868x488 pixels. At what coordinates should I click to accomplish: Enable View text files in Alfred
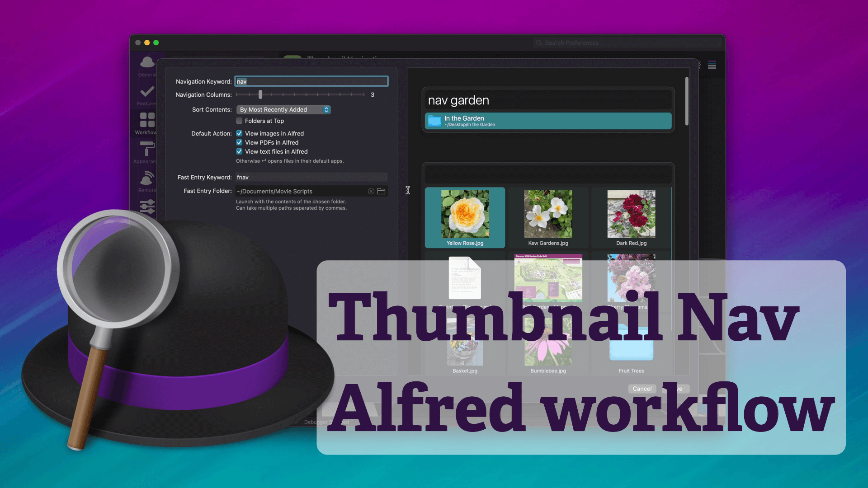pos(239,151)
